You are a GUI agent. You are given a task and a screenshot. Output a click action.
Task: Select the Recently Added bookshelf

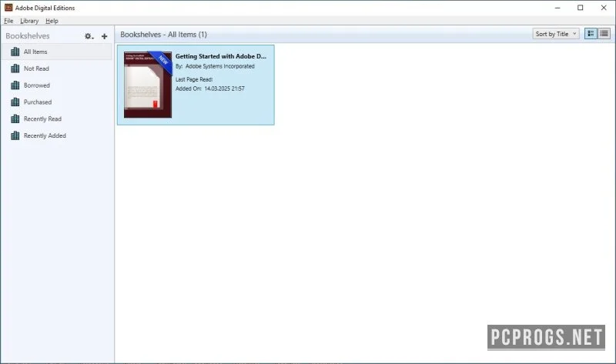tap(56, 135)
